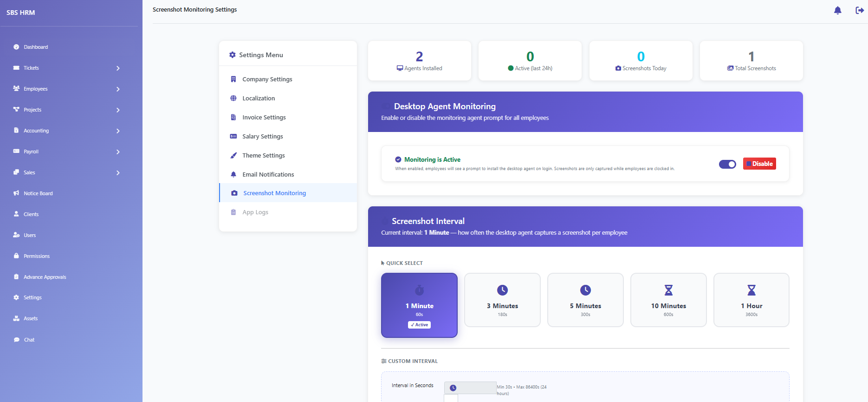This screenshot has width=868, height=402.
Task: Click the Agents Installed stat card
Action: coord(420,61)
